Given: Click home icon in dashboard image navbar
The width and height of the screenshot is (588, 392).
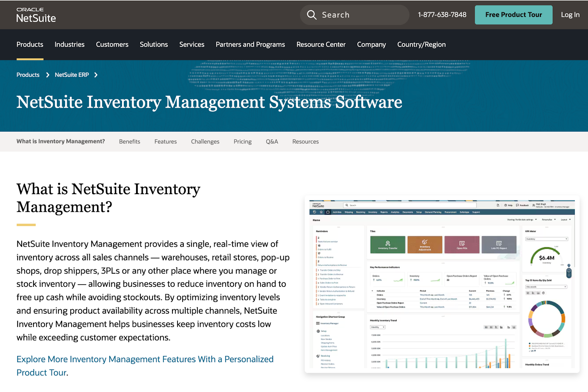Looking at the screenshot, I should pos(328,212).
